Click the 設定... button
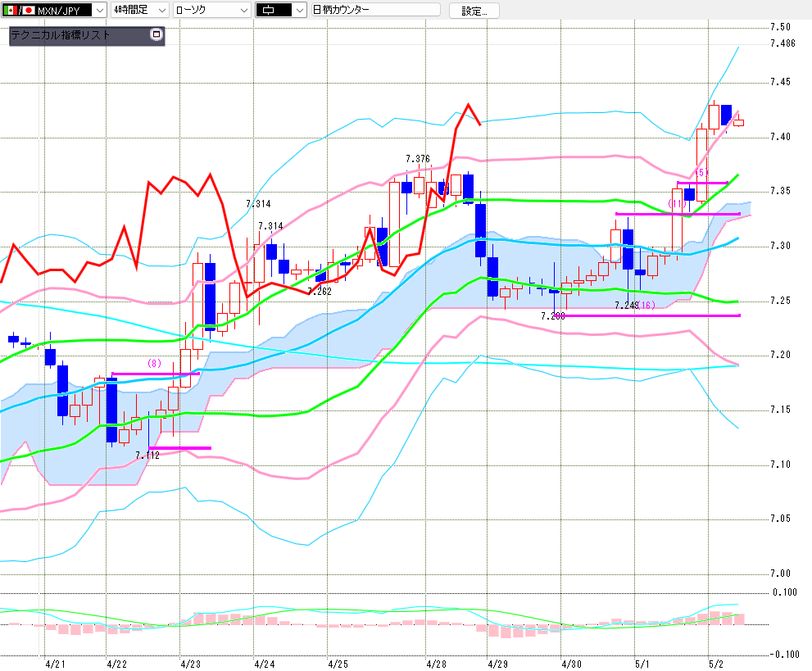 [x=474, y=11]
